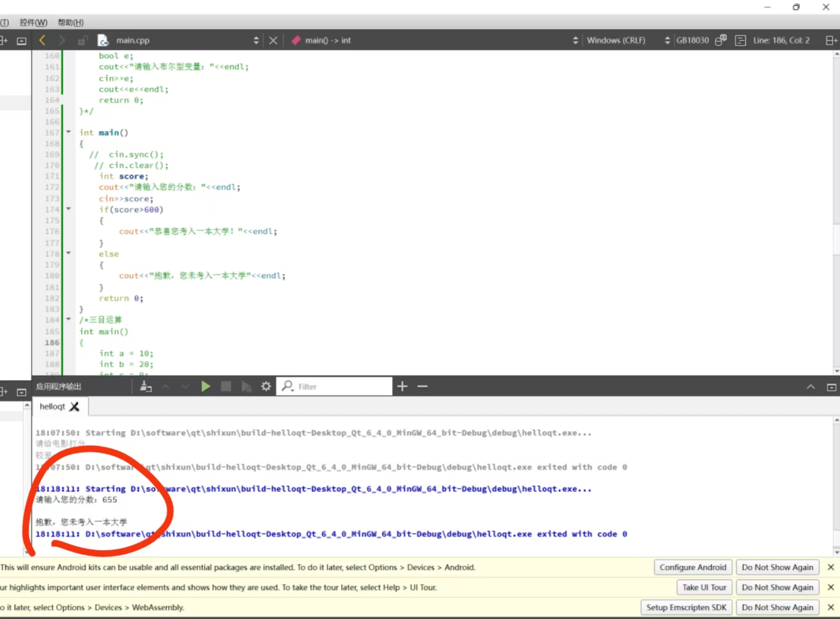The height and width of the screenshot is (619, 840).
Task: Open the 帮助(H) menu
Action: (x=70, y=22)
